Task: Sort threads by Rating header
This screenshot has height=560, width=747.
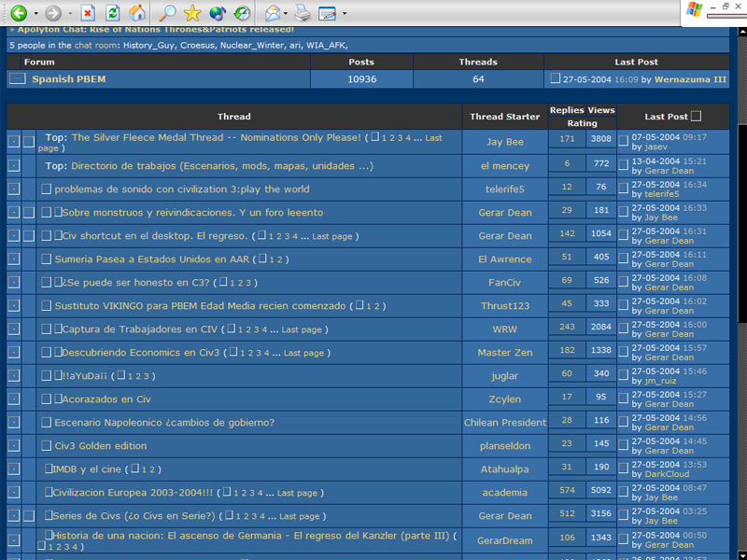Action: [582, 123]
